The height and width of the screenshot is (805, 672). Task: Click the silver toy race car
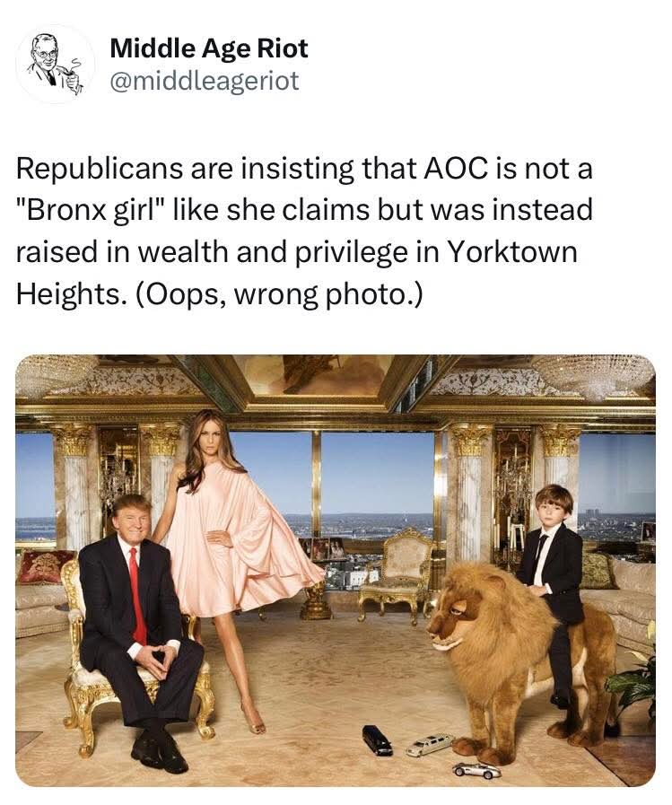tap(477, 770)
